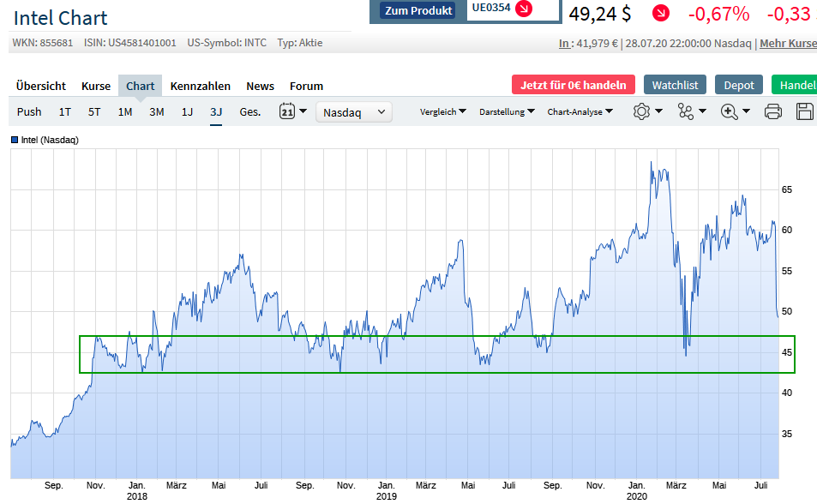Switch to the Übersicht tab
Screen dimensions: 817x504
tap(41, 86)
